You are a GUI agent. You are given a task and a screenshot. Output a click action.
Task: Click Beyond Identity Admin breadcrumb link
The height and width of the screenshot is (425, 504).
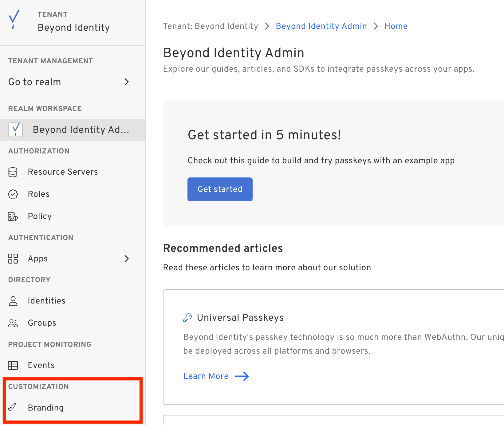click(x=321, y=26)
